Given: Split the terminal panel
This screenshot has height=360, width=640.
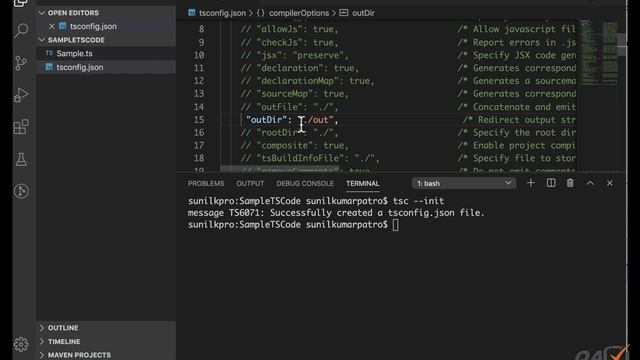Looking at the screenshot, I should (x=551, y=183).
